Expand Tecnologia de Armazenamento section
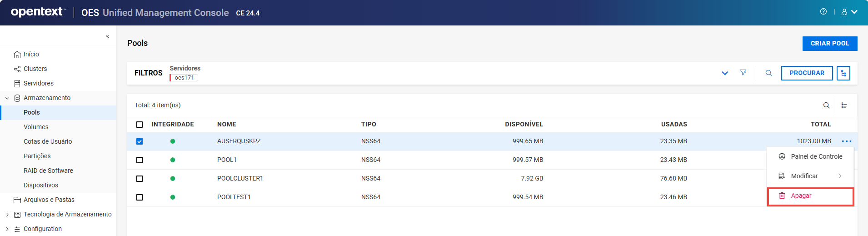Viewport: 868px width, 236px height. 7,215
